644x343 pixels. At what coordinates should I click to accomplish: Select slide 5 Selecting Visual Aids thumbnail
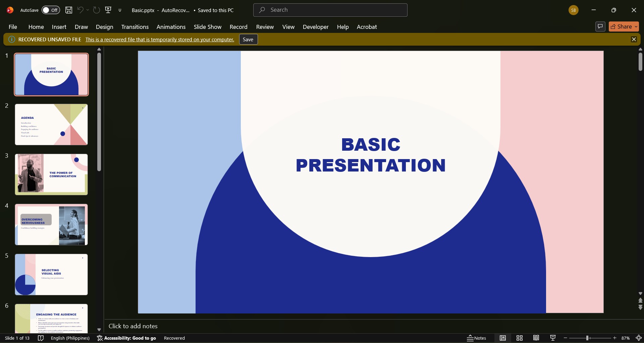(x=51, y=275)
